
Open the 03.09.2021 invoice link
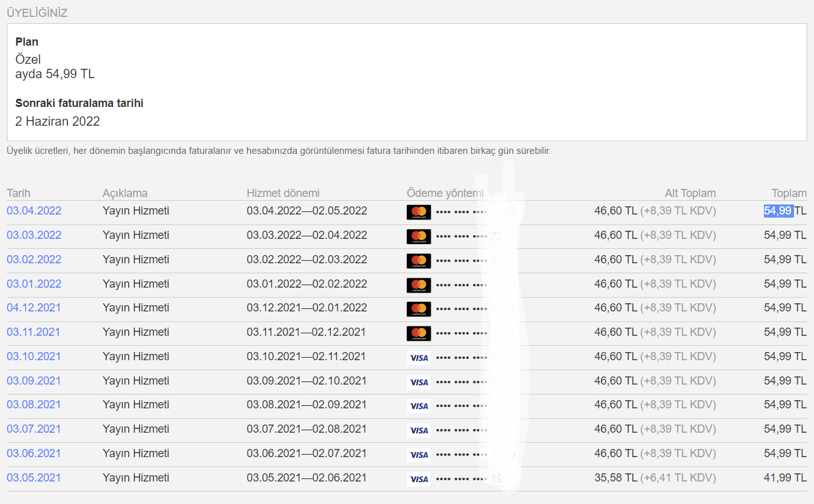click(x=34, y=381)
